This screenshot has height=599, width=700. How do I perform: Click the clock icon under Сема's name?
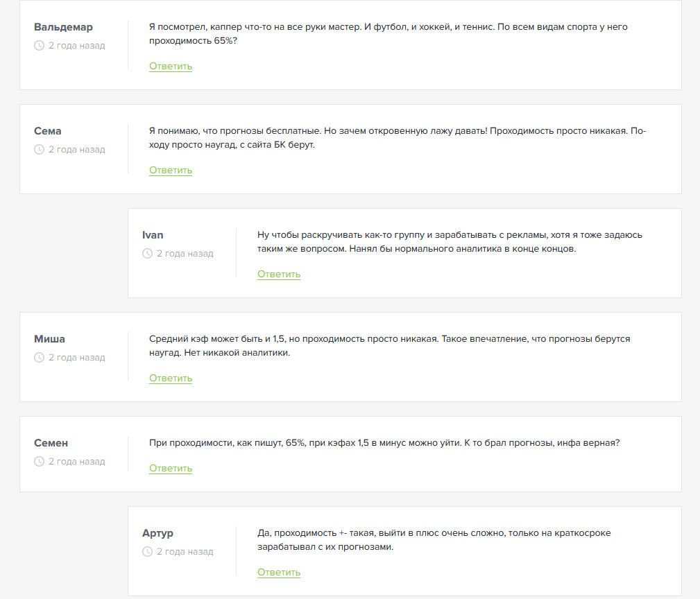pos(40,150)
